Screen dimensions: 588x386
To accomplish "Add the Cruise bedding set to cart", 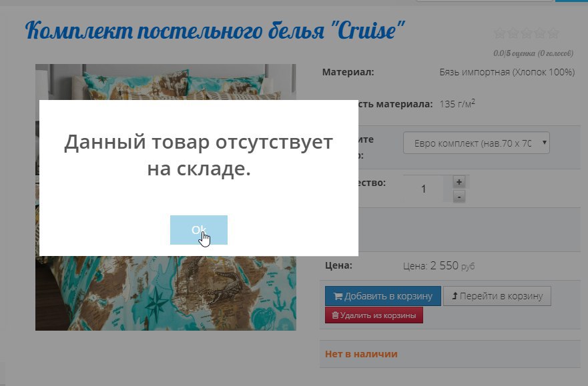I will click(x=383, y=296).
